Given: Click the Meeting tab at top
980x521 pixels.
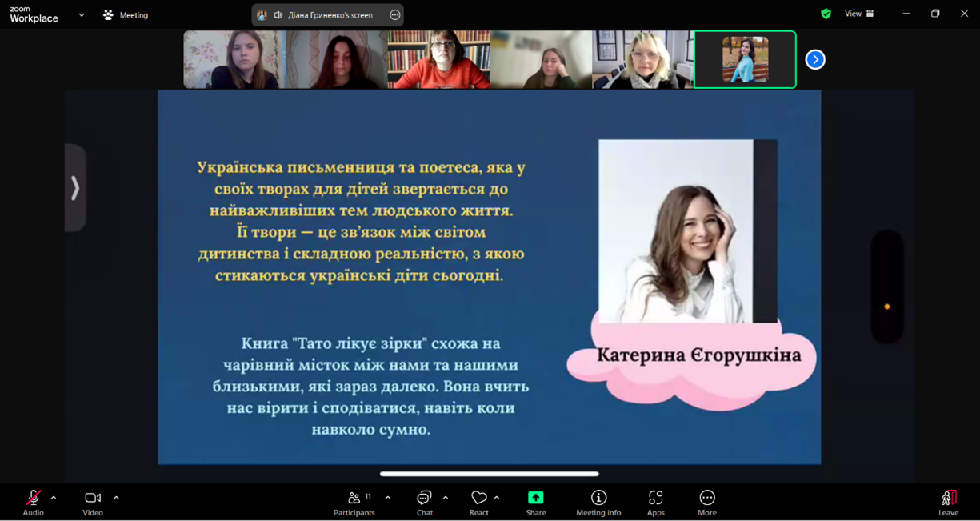Looking at the screenshot, I should 126,14.
